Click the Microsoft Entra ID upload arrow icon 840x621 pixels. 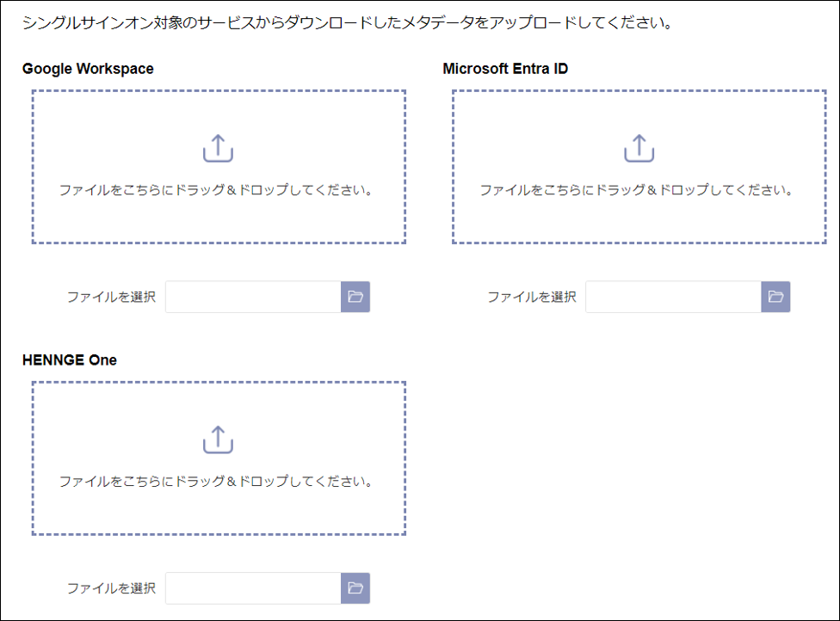[639, 148]
